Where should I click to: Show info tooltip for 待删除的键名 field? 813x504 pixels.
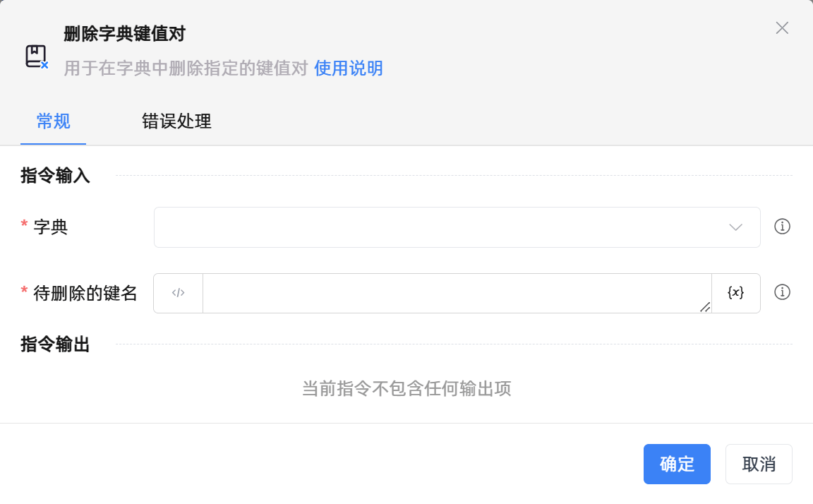(x=782, y=292)
